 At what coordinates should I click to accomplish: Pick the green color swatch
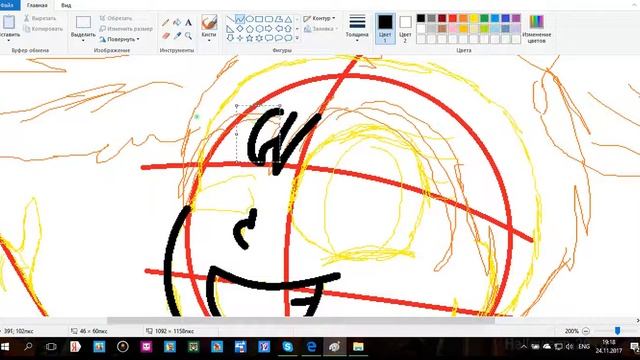[484, 18]
